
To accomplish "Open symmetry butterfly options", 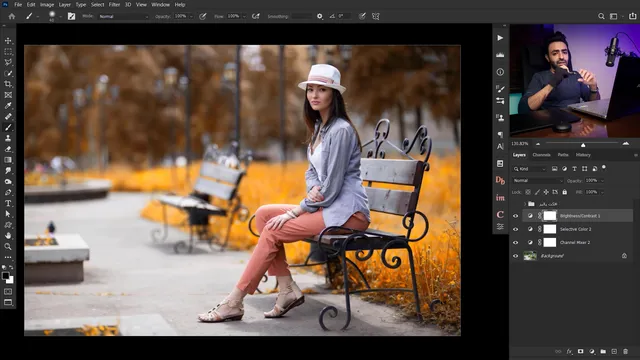I will coord(376,16).
